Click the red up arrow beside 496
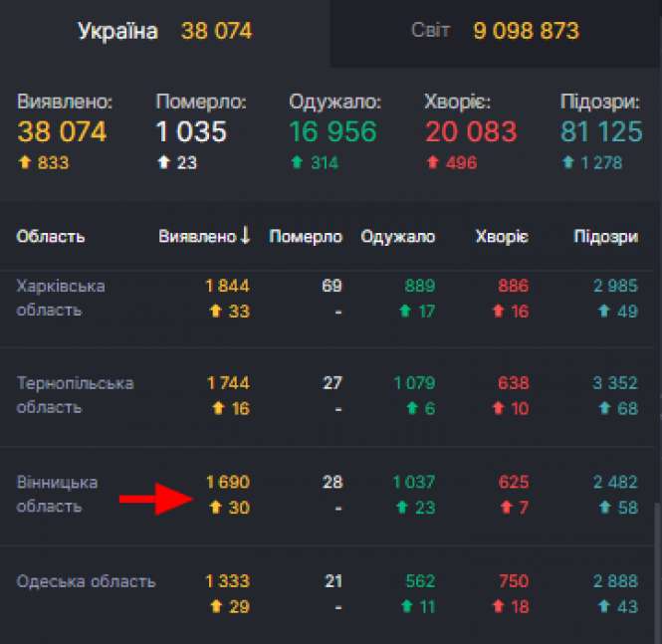662x644 pixels. click(433, 163)
